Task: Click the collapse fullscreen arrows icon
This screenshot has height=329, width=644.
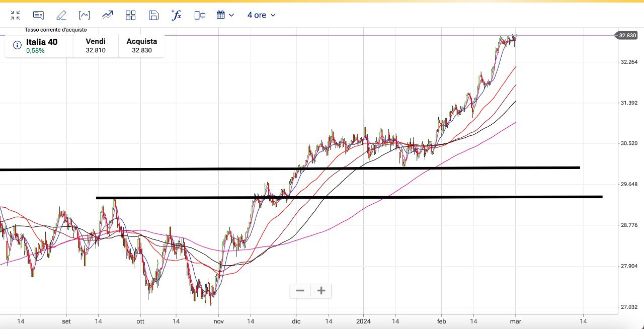Action: (x=15, y=15)
